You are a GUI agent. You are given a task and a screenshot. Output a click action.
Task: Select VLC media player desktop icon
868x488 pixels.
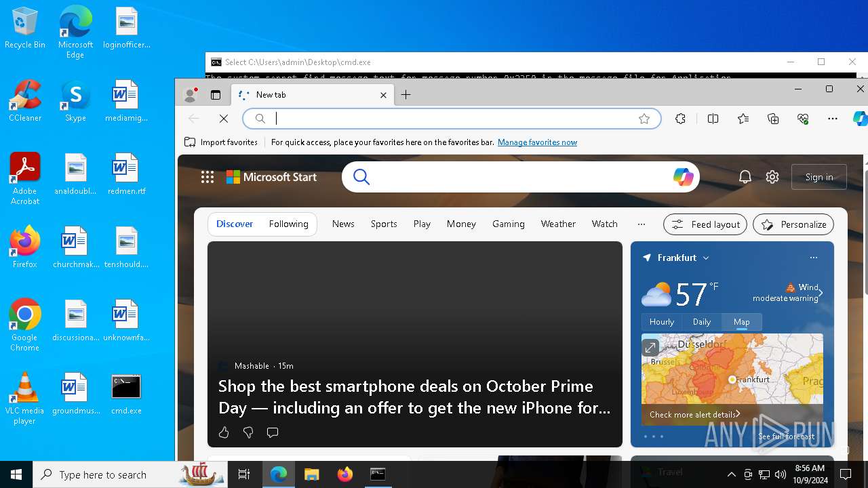(25, 398)
